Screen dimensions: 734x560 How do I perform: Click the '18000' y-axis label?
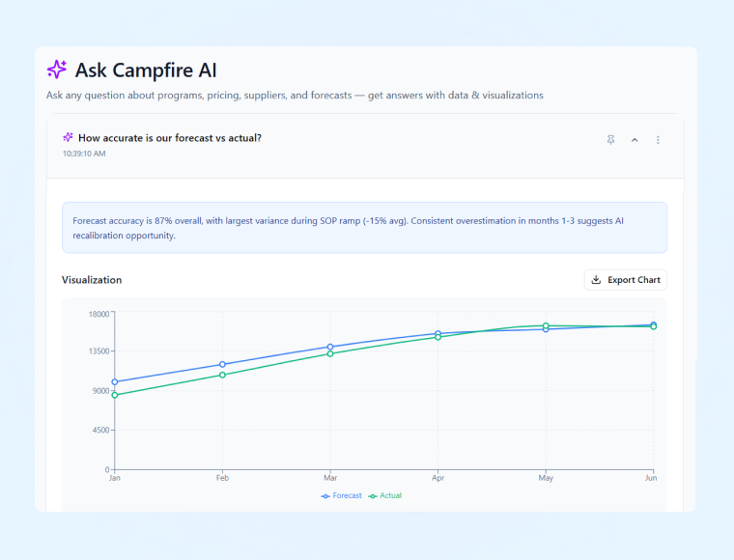coord(99,314)
